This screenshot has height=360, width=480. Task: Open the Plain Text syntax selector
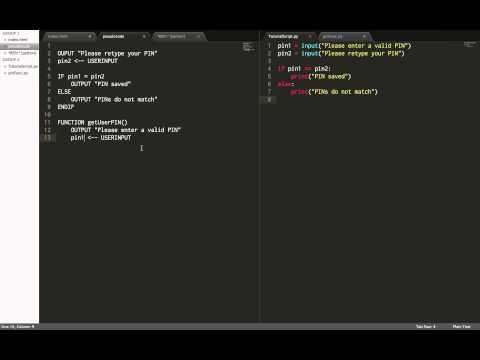(x=461, y=327)
